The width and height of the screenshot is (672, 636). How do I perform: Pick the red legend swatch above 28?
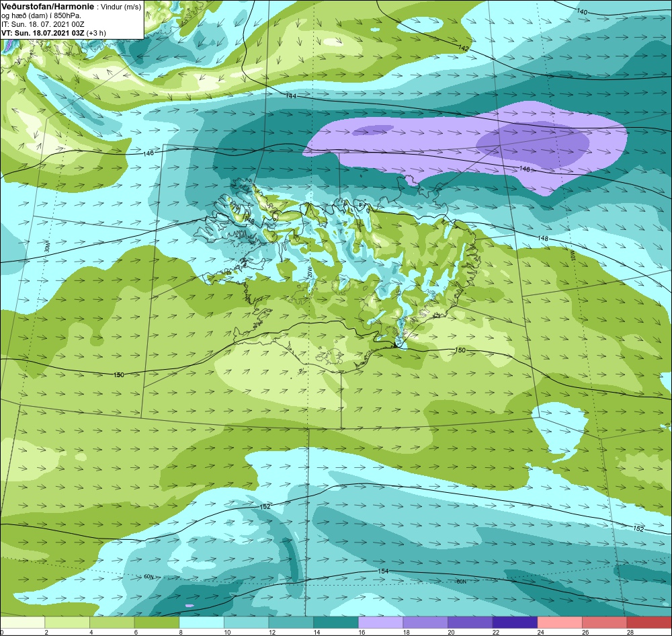pos(649,622)
